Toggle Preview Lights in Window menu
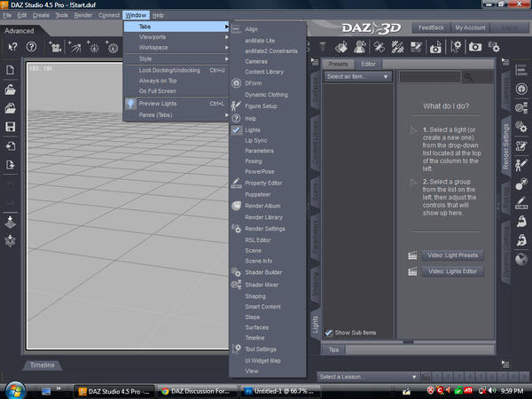 [176, 104]
